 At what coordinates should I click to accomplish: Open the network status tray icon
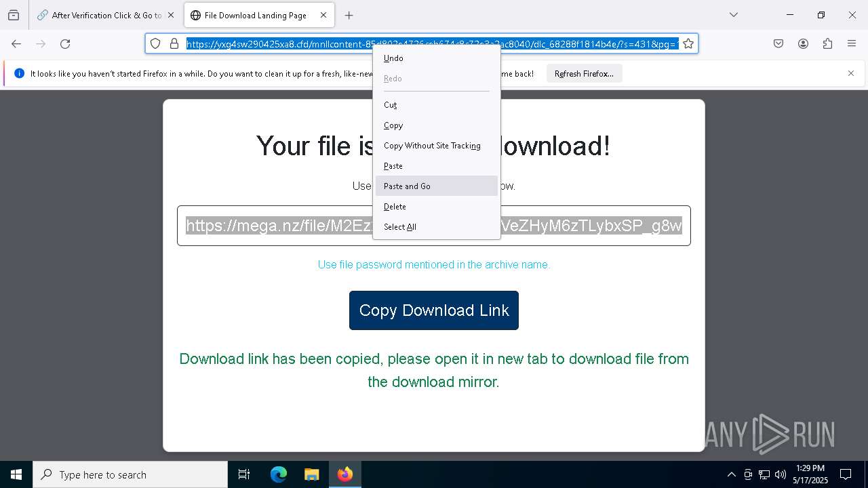(x=764, y=474)
